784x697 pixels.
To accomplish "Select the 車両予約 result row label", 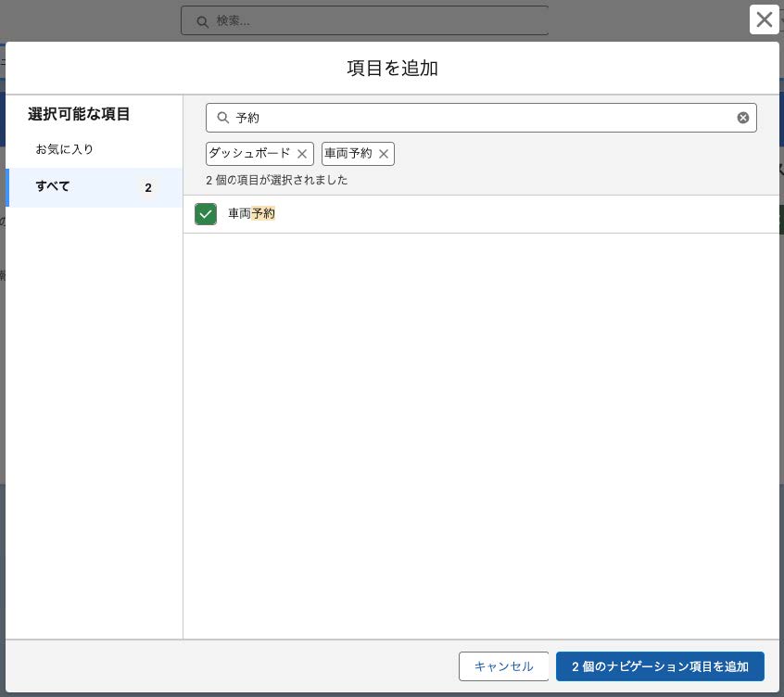I will [251, 213].
